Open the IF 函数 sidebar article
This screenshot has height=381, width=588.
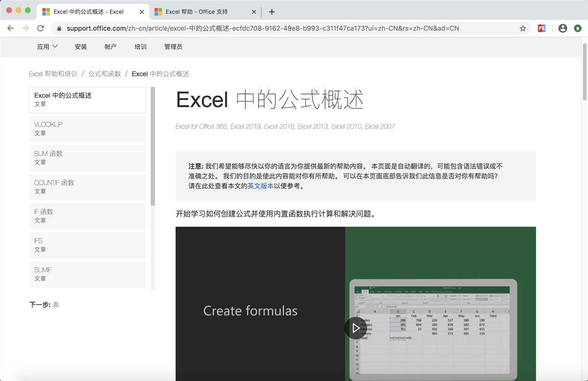(87, 216)
